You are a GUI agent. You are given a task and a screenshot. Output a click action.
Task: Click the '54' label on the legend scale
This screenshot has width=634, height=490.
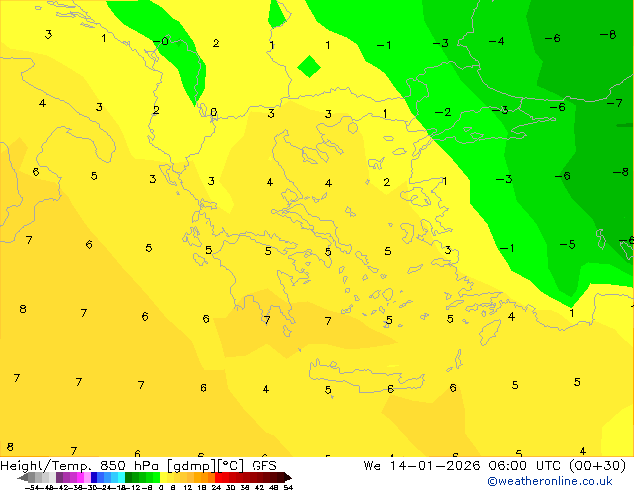pyautogui.click(x=288, y=487)
